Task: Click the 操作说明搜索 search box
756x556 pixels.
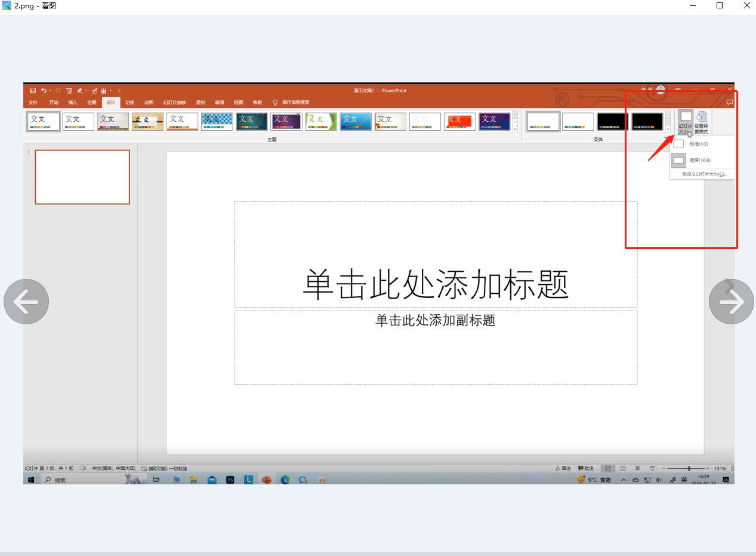Action: pos(296,103)
